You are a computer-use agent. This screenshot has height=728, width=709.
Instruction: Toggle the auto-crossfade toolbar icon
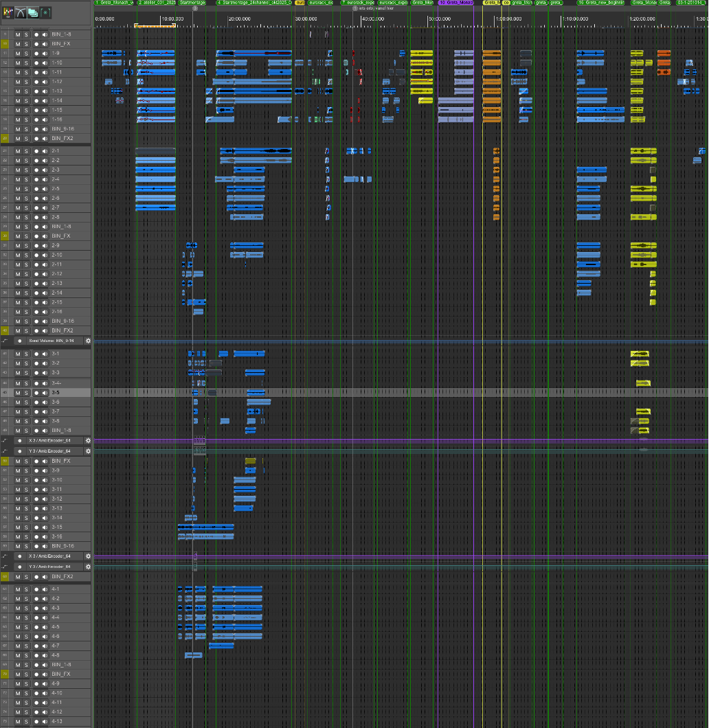click(21, 12)
